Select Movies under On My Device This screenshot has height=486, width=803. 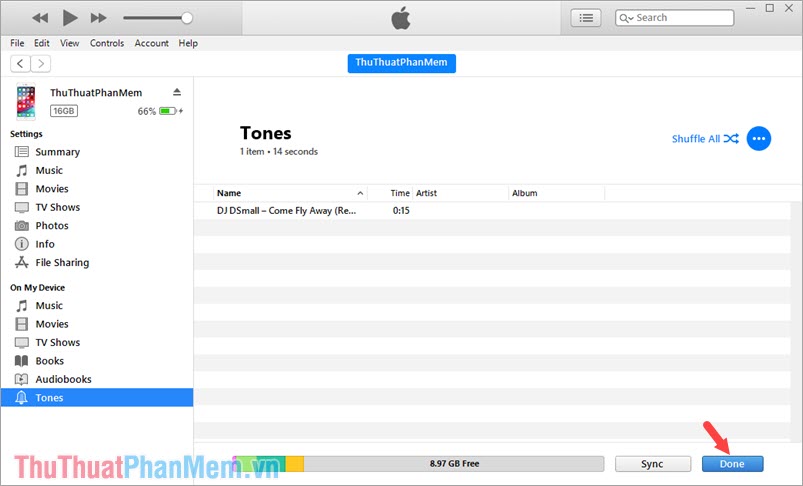pyautogui.click(x=97, y=324)
